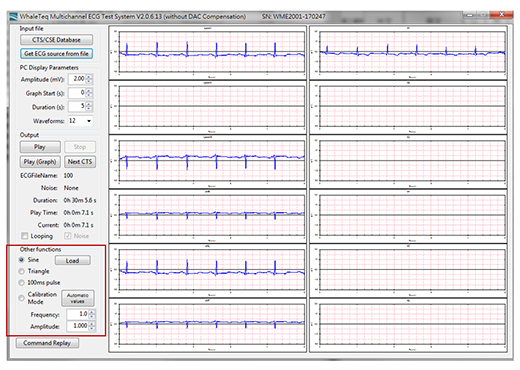Screen dimensions: 520x370
Task: Enable the Looping checkbox
Action: coord(24,236)
